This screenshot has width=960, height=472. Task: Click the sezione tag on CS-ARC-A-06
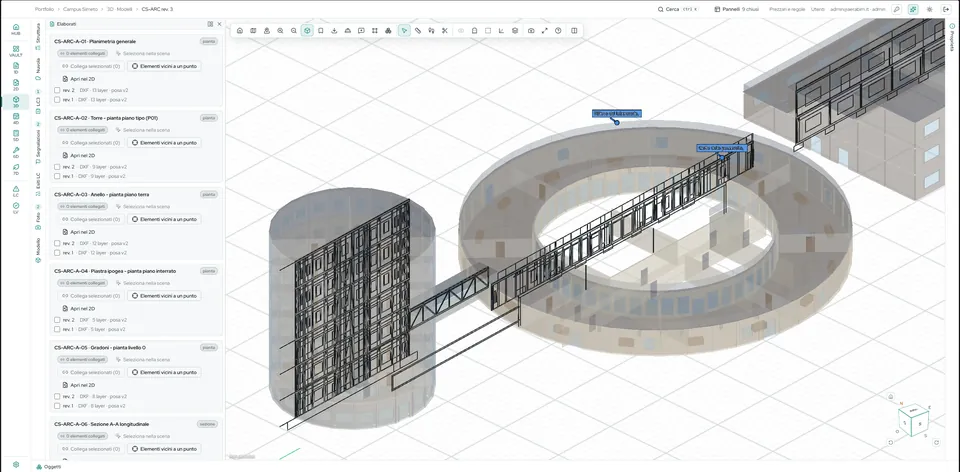tap(208, 424)
